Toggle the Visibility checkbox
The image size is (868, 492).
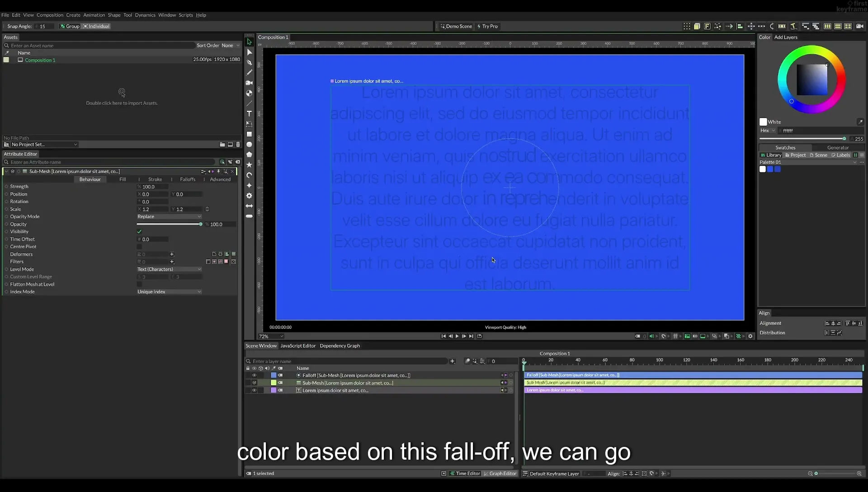[x=139, y=232]
